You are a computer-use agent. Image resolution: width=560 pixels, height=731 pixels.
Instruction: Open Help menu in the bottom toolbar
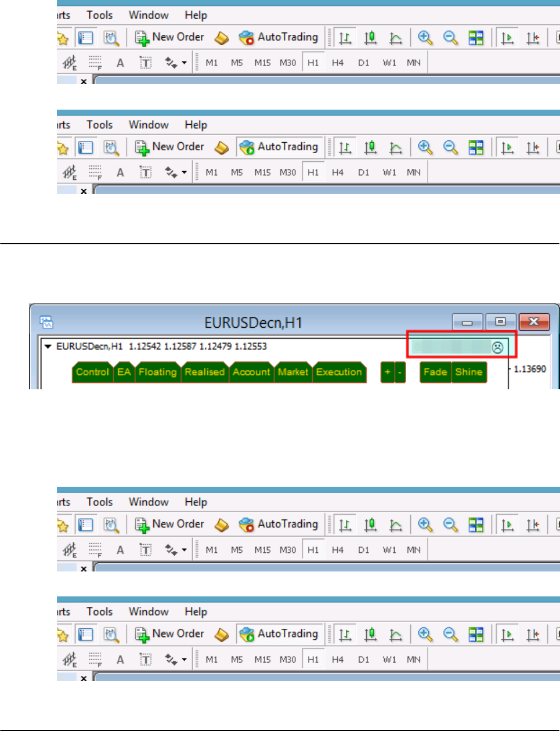[x=196, y=611]
